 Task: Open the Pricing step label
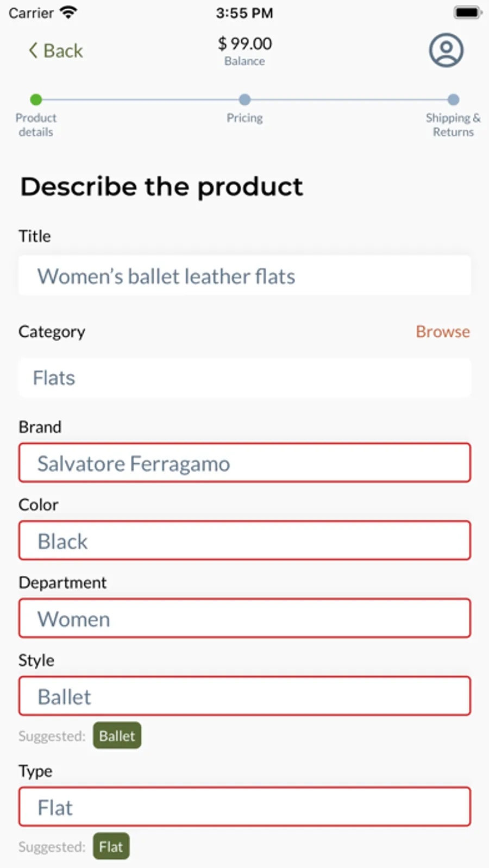pos(244,118)
